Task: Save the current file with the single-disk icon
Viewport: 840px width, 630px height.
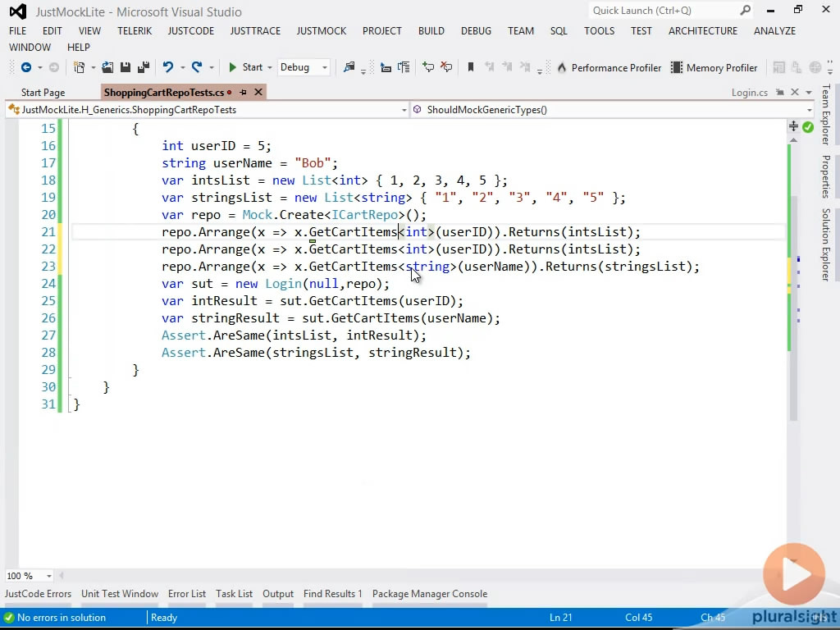Action: coord(126,67)
